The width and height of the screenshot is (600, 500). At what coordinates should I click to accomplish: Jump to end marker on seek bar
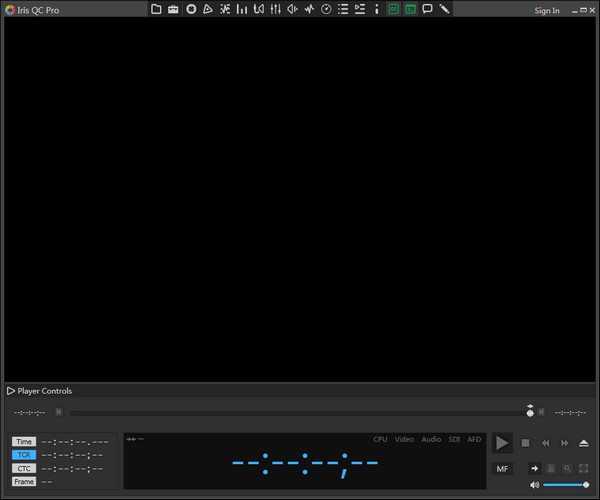(541, 412)
